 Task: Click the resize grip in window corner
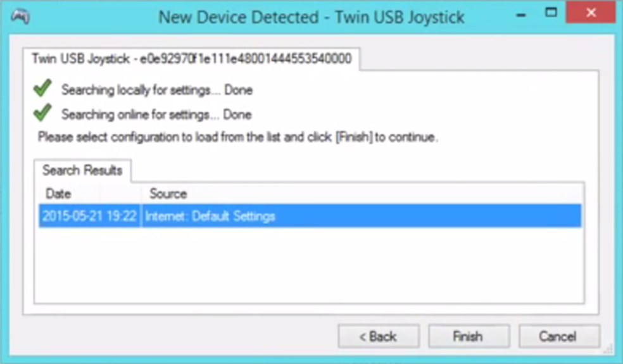coord(609,349)
